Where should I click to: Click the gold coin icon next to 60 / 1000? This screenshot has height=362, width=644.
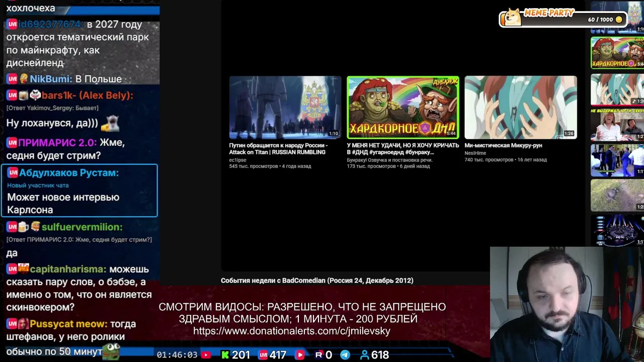click(619, 20)
